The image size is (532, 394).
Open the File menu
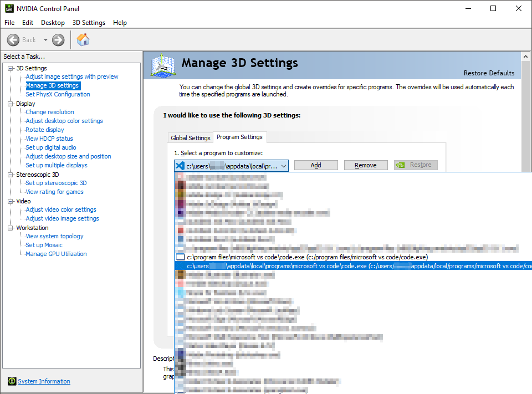pyautogui.click(x=9, y=23)
